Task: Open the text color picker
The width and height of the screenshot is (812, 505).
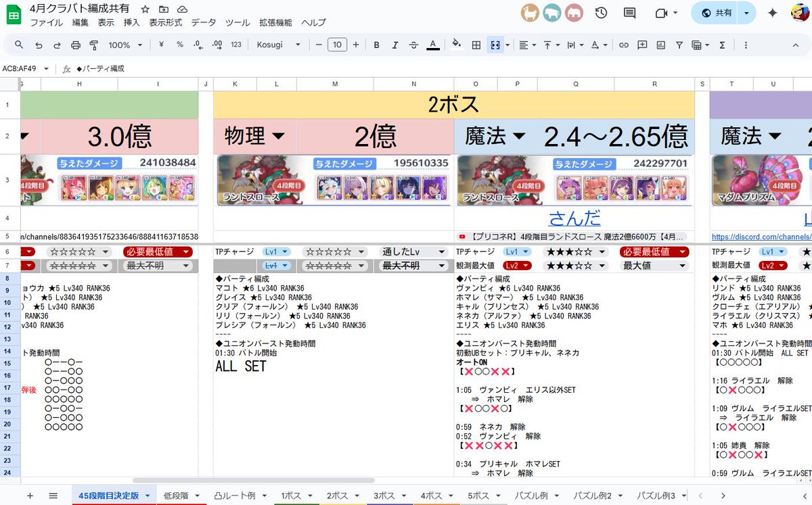Action: coord(433,45)
